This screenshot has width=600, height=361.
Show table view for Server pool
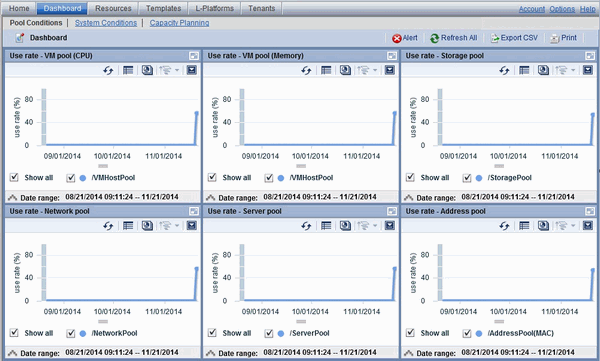(326, 225)
